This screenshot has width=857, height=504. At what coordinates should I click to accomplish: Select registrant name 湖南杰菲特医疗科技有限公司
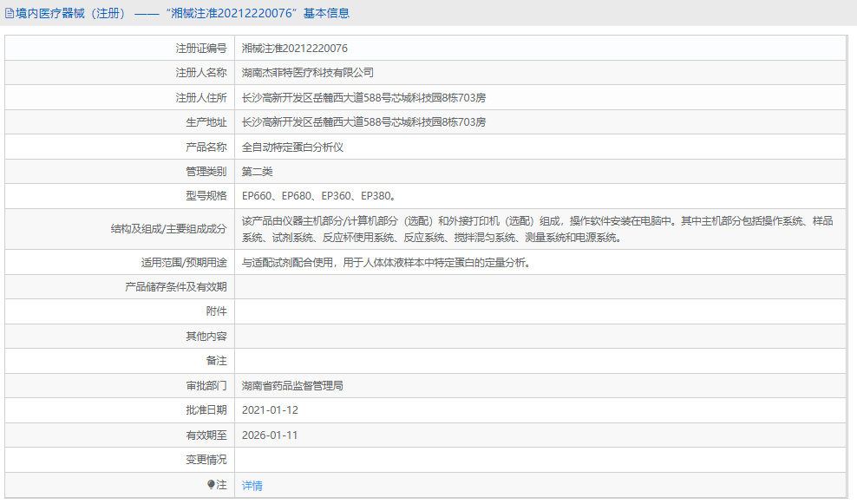click(x=308, y=73)
